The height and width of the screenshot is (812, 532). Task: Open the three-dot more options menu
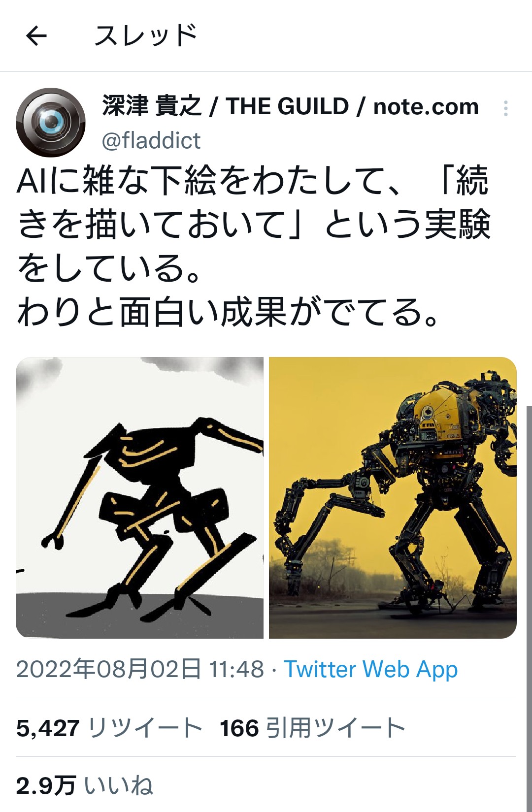(x=505, y=108)
